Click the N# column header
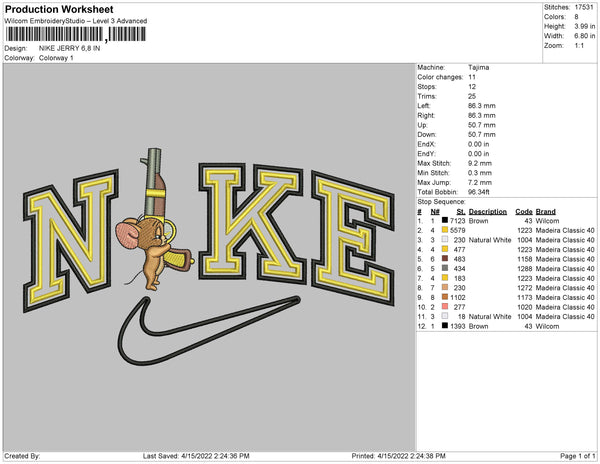 435,212
